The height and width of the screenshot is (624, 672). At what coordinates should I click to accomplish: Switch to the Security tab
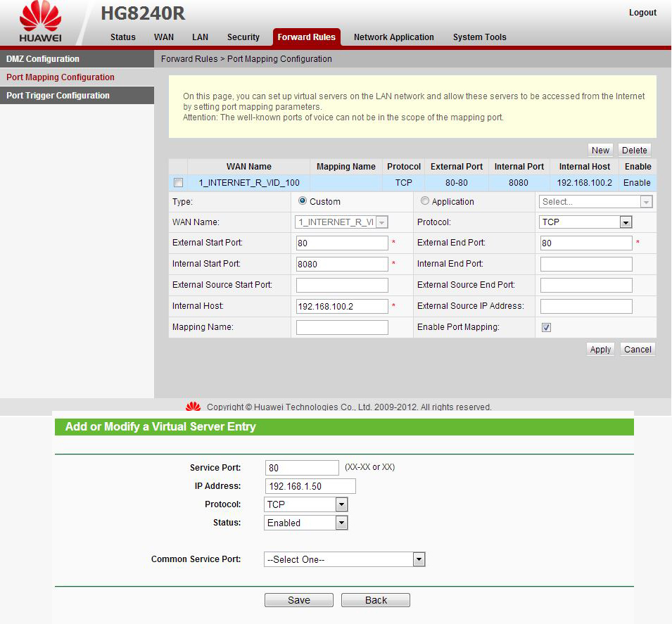point(243,37)
